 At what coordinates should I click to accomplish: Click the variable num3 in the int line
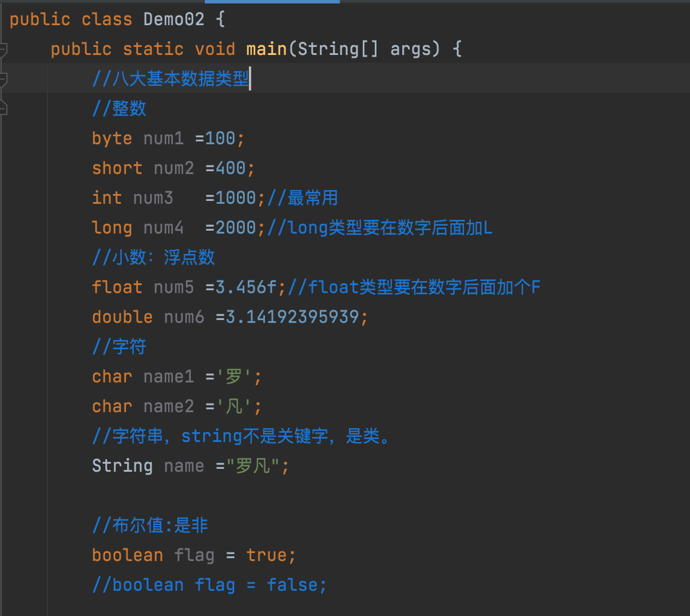[153, 198]
